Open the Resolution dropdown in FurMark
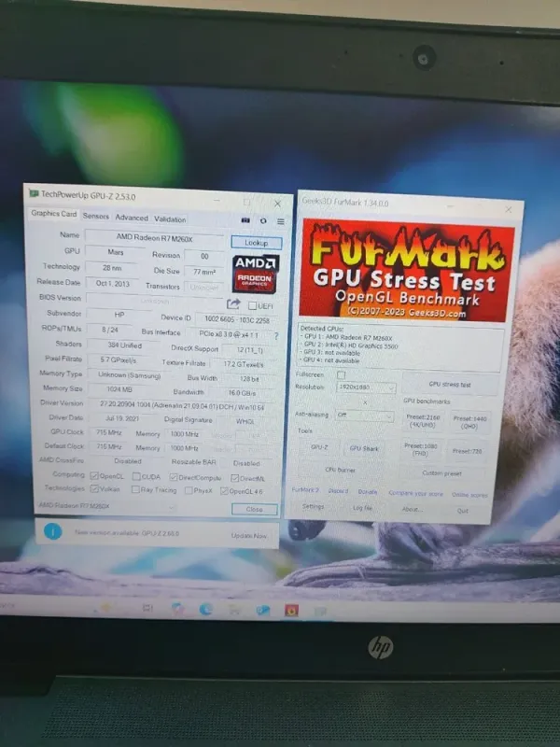The image size is (560, 747). 365,387
